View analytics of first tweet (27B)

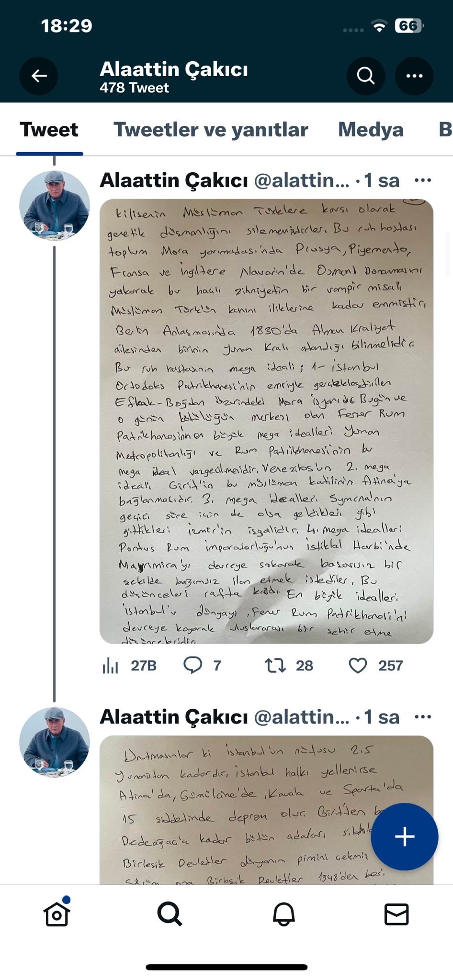pos(111,665)
